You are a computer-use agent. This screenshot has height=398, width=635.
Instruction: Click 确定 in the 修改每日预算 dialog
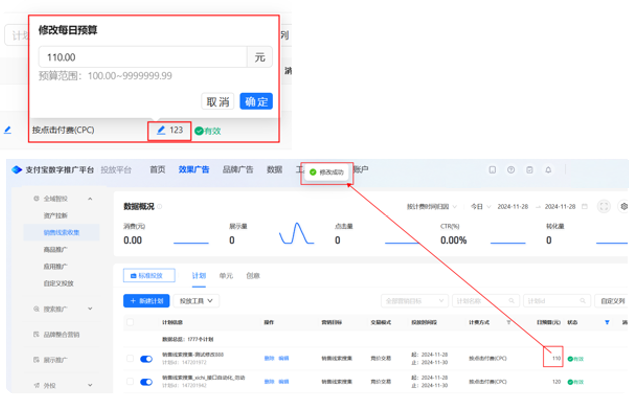tap(256, 102)
